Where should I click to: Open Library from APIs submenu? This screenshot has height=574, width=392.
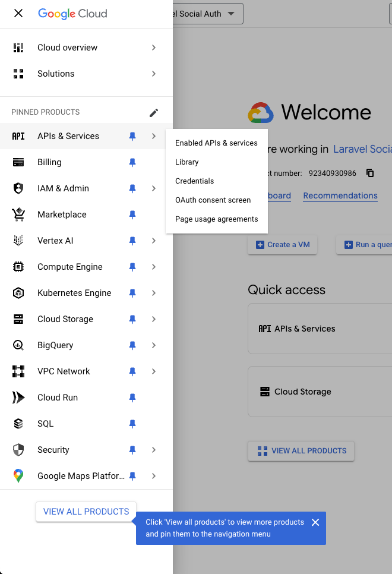click(216, 162)
